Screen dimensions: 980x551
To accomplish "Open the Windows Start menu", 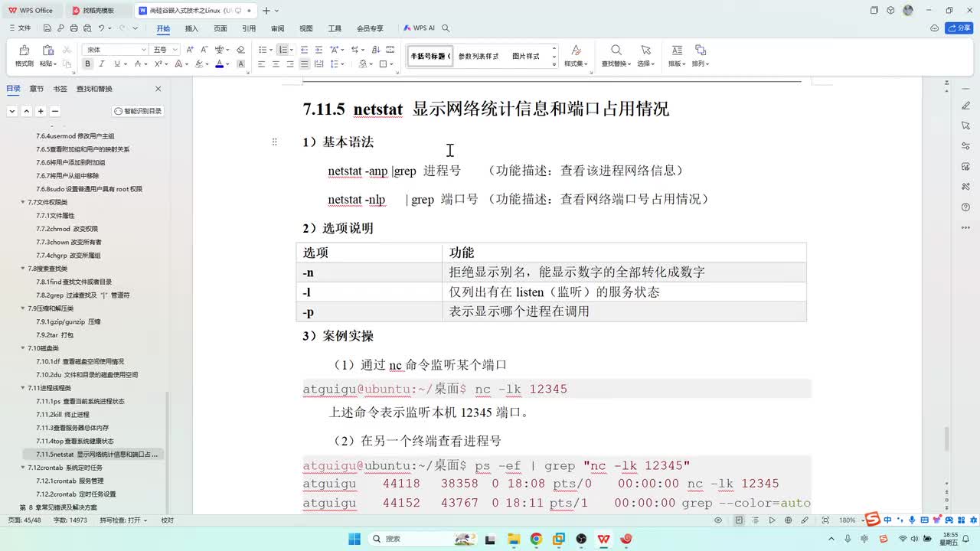I will 354,539.
